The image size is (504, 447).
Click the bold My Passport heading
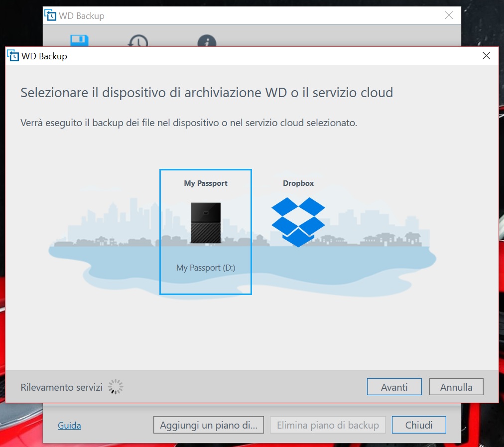tap(206, 183)
